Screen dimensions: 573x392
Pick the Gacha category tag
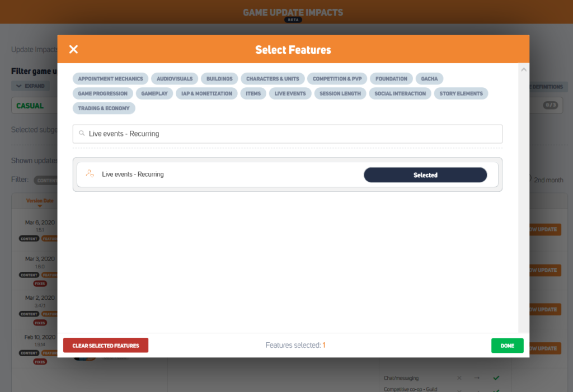[430, 79]
